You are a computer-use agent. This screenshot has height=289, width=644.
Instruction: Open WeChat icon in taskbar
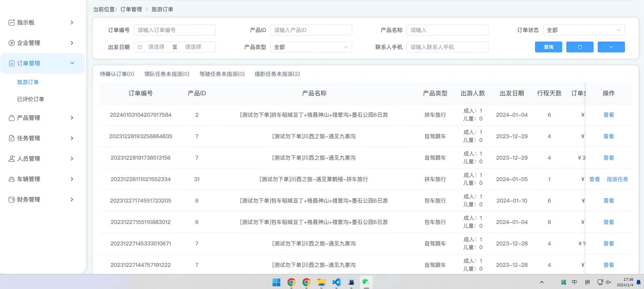tap(366, 282)
